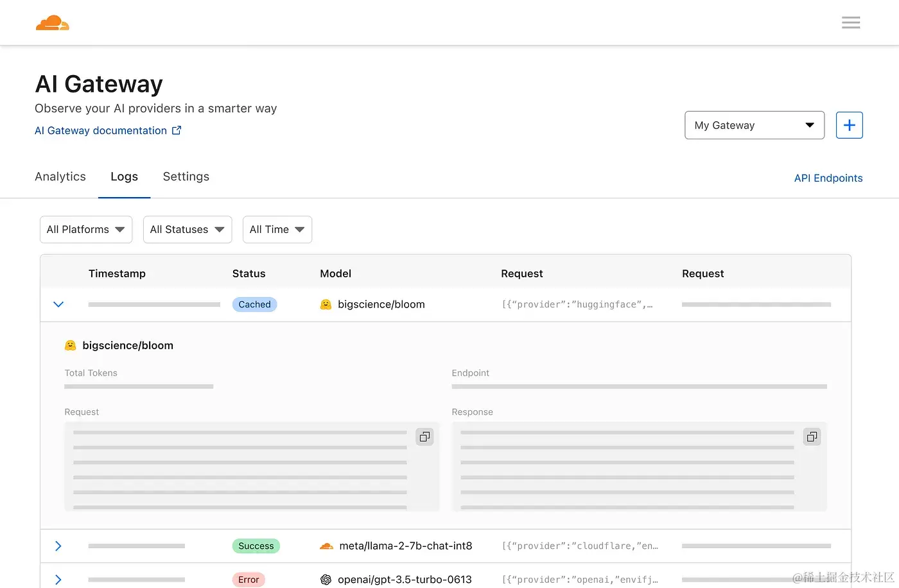The width and height of the screenshot is (899, 588).
Task: Click external link icon next to documentation
Action: 177,130
